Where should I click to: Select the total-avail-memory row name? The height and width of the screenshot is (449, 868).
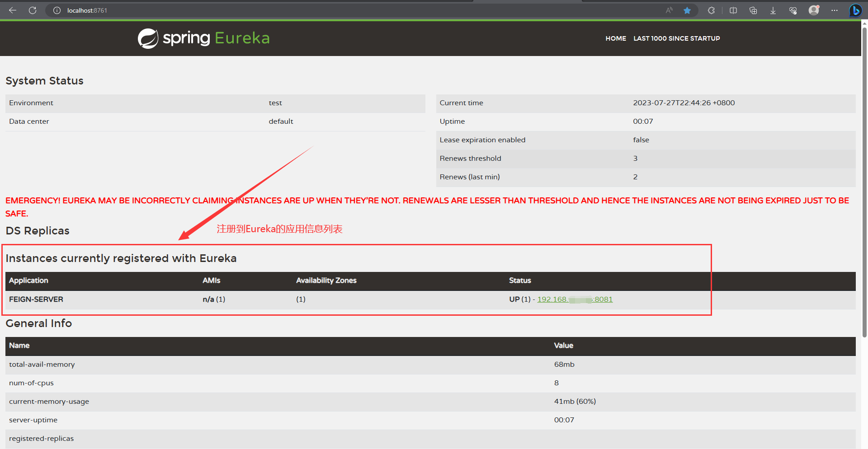point(42,365)
